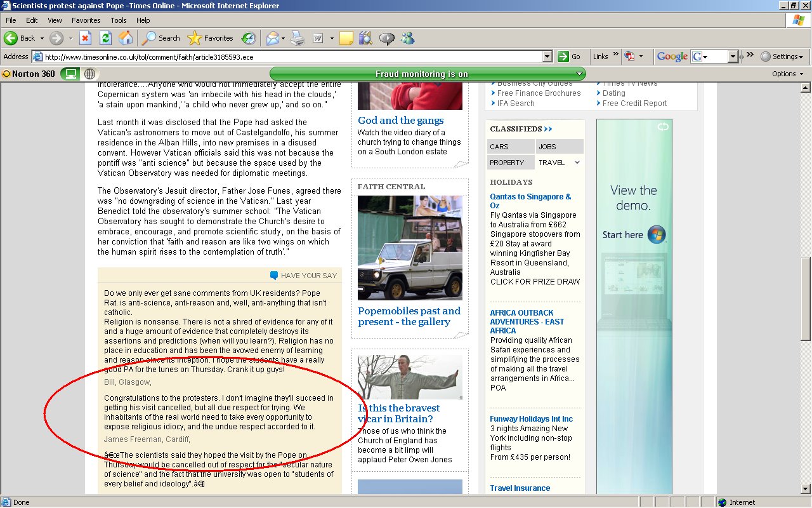The image size is (812, 508).
Task: Expand the Links toolbar chevron
Action: tap(615, 55)
